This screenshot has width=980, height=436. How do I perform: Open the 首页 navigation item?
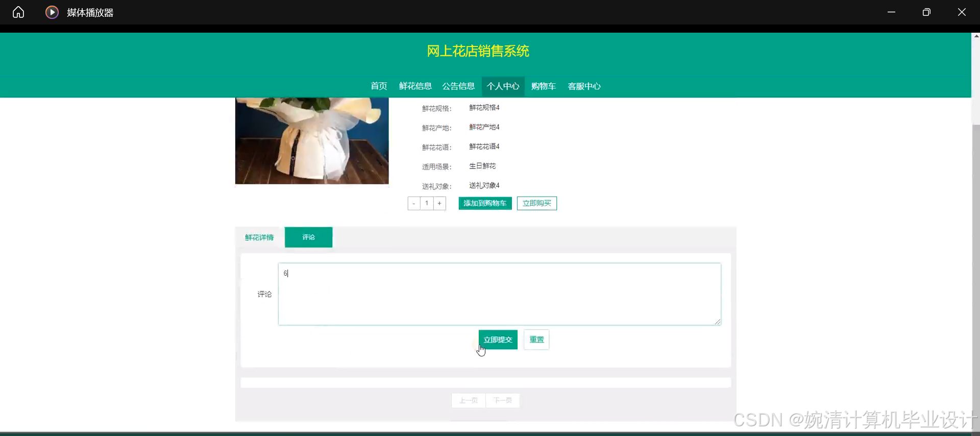pos(379,86)
